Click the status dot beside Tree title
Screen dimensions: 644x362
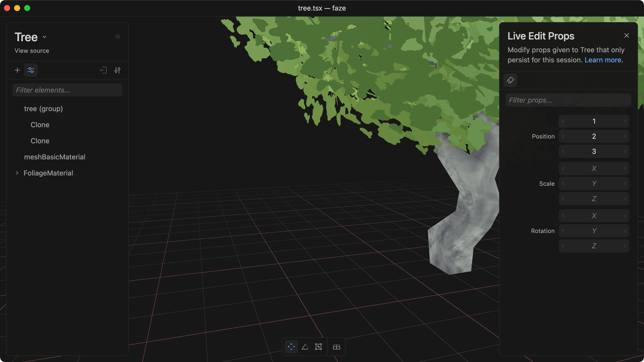coord(118,37)
